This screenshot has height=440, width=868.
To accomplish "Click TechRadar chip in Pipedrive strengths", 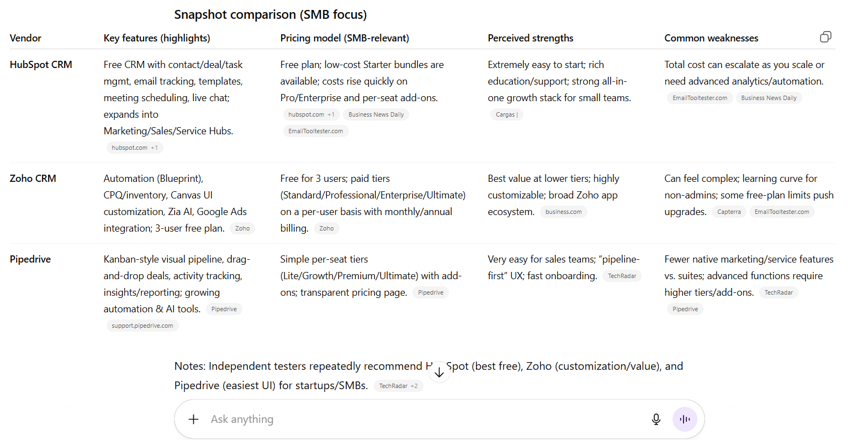I will pyautogui.click(x=622, y=276).
